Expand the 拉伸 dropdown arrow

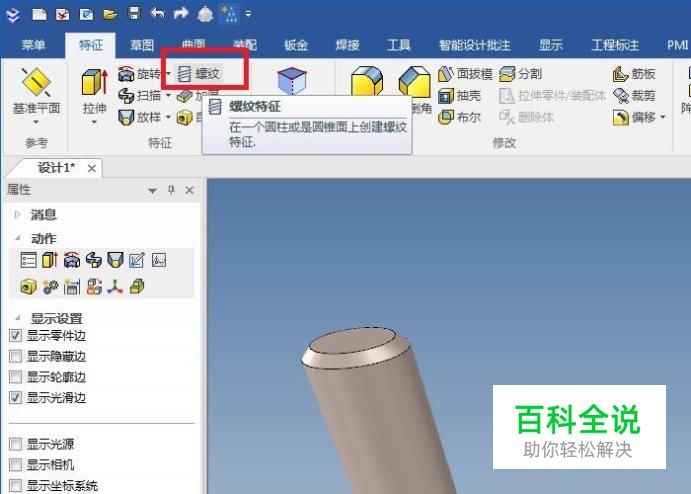94,122
